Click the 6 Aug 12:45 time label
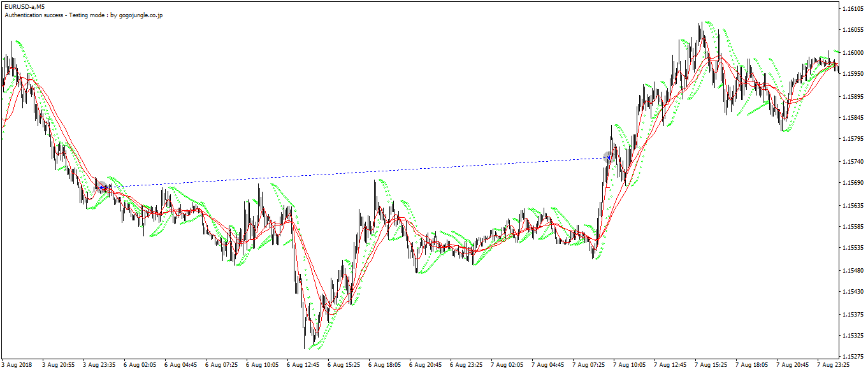The width and height of the screenshot is (868, 372). [x=303, y=366]
